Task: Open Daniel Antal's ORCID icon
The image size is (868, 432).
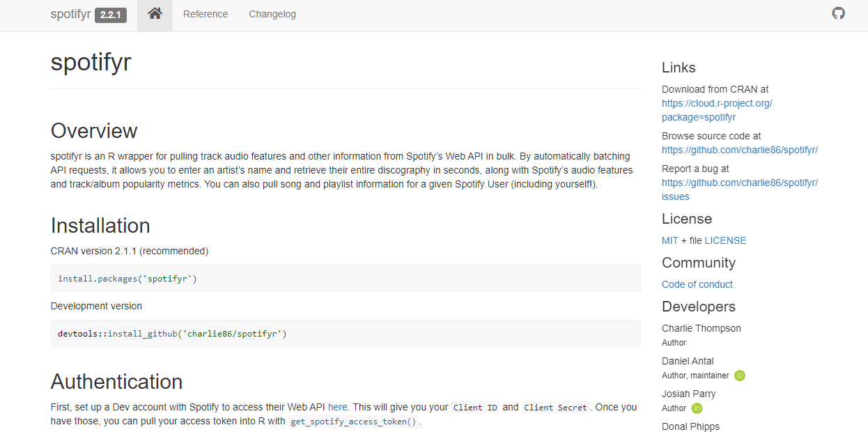Action: tap(740, 376)
